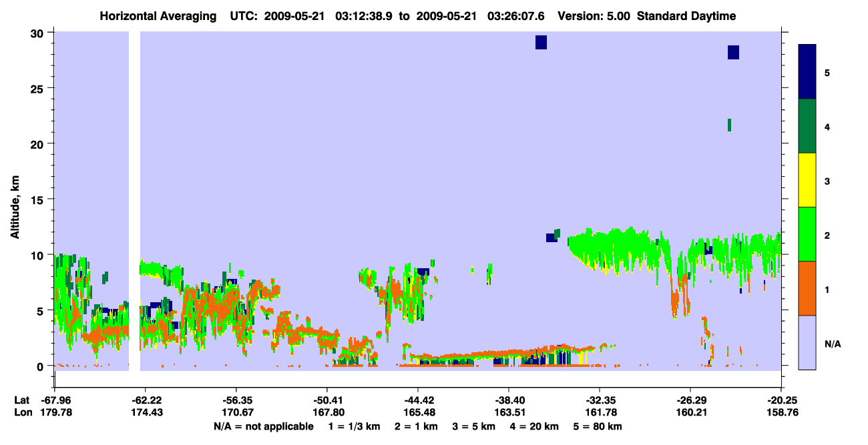868x445 pixels.
Task: Click latitude value -26.29
Action: click(690, 400)
